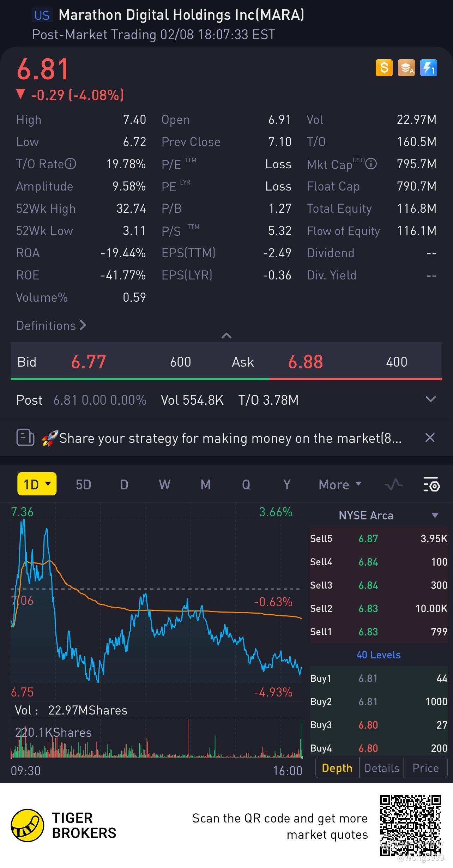Tap the intraday price chart area
Screen dimensions: 453x868
(x=156, y=602)
